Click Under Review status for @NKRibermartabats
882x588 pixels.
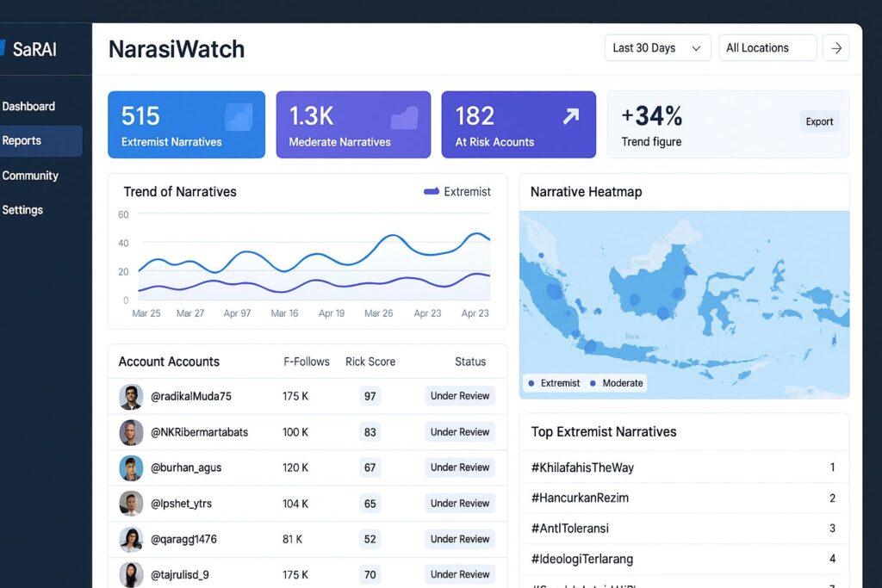click(460, 432)
